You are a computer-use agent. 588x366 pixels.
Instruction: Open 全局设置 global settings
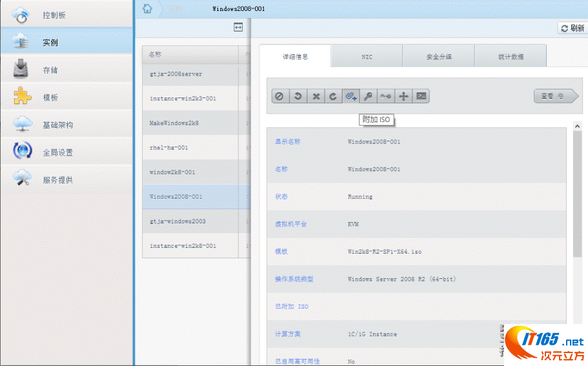coord(66,152)
